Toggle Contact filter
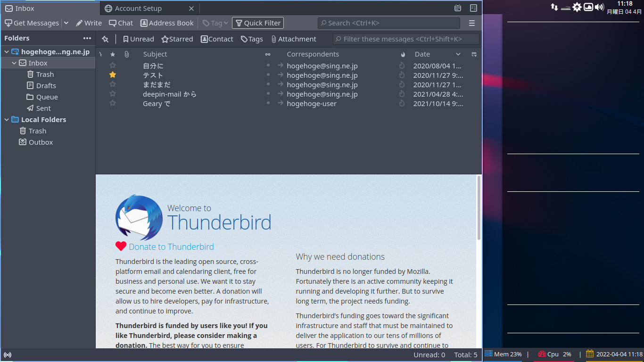The height and width of the screenshot is (362, 644). (x=217, y=39)
